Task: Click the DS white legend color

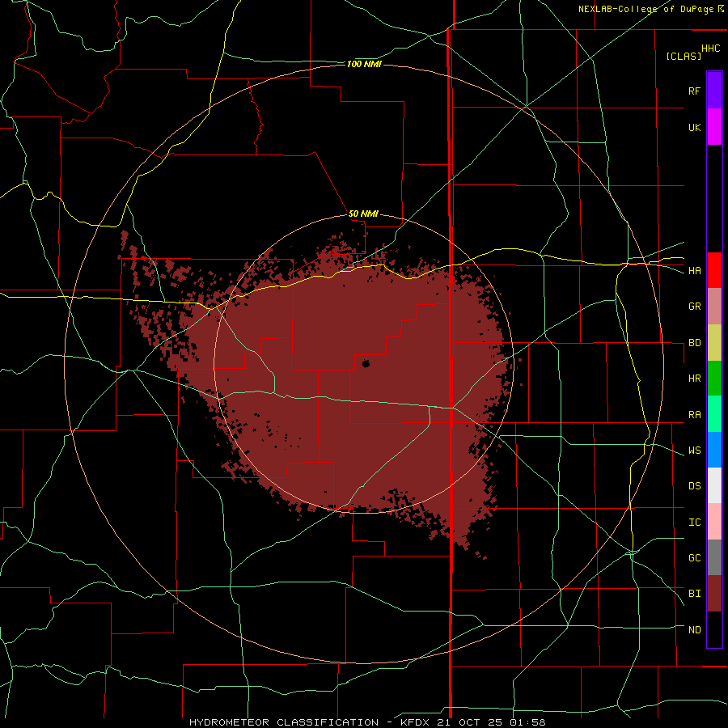Action: [x=714, y=485]
